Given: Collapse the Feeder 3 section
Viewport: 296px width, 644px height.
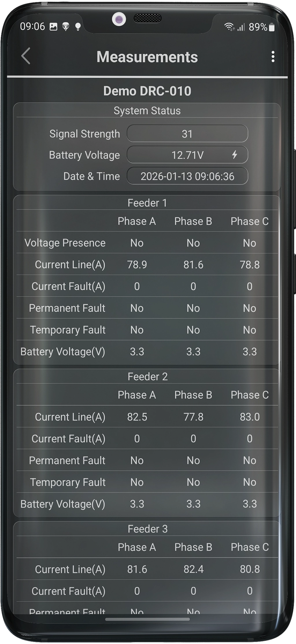Looking at the screenshot, I should coord(148,528).
